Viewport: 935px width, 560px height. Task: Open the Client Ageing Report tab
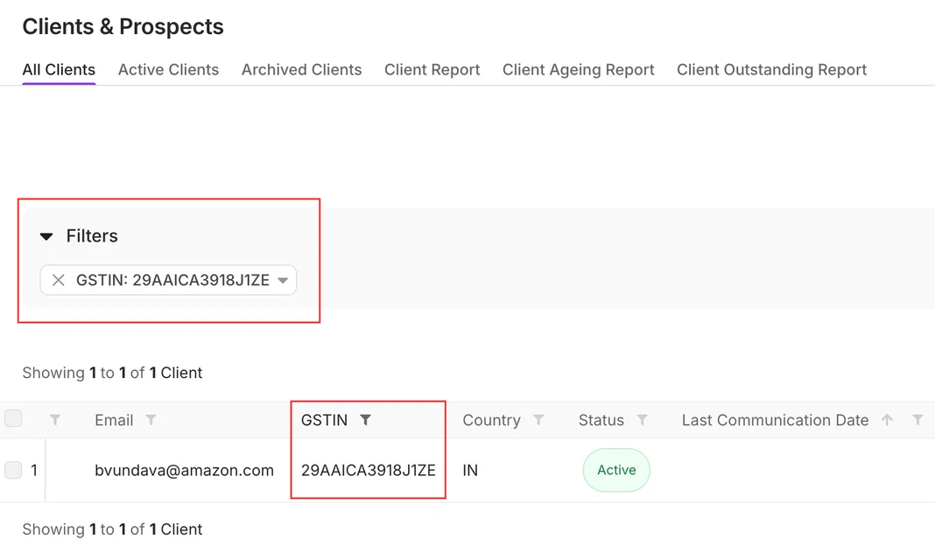point(579,70)
